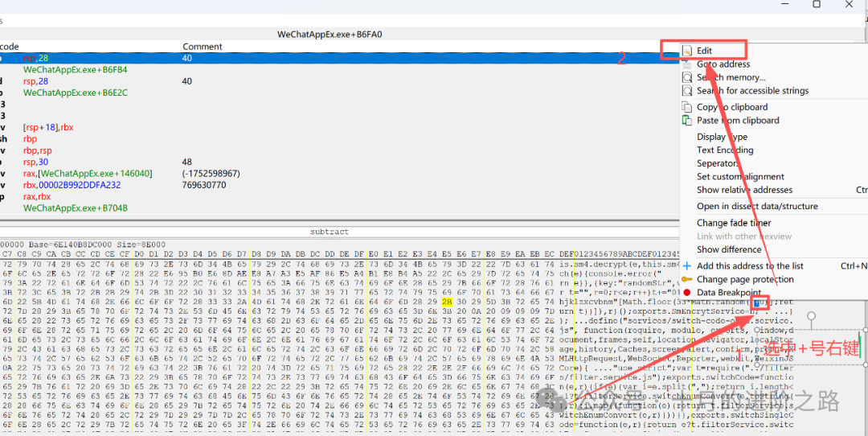This screenshot has height=436, width=868.
Task: Select the rbx,00002B992DDFA232 row
Action: coord(72,185)
